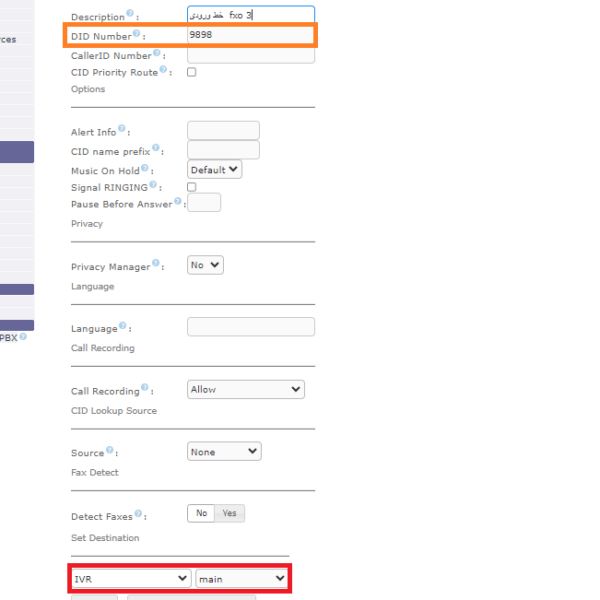Expand the Call Recording Allow dropdown

[x=245, y=389]
